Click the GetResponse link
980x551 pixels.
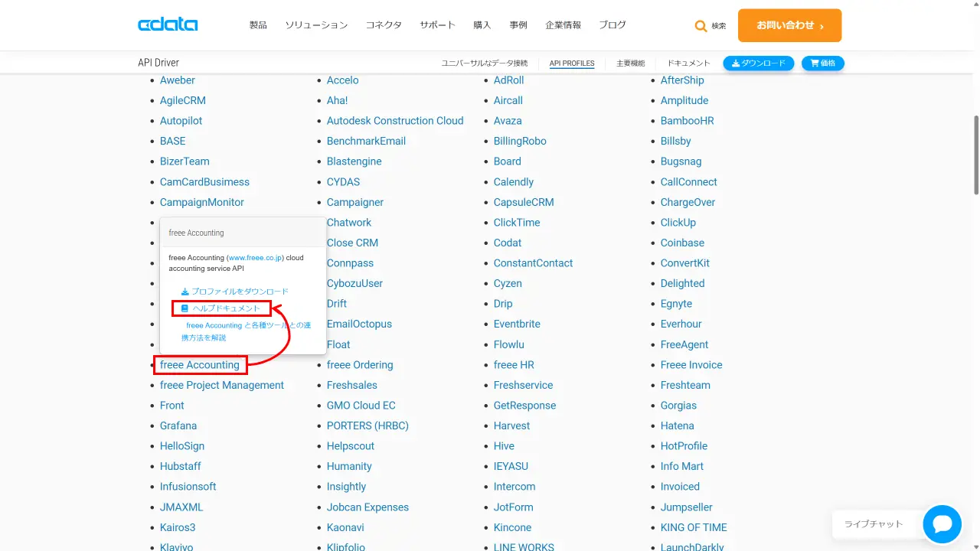pos(524,406)
